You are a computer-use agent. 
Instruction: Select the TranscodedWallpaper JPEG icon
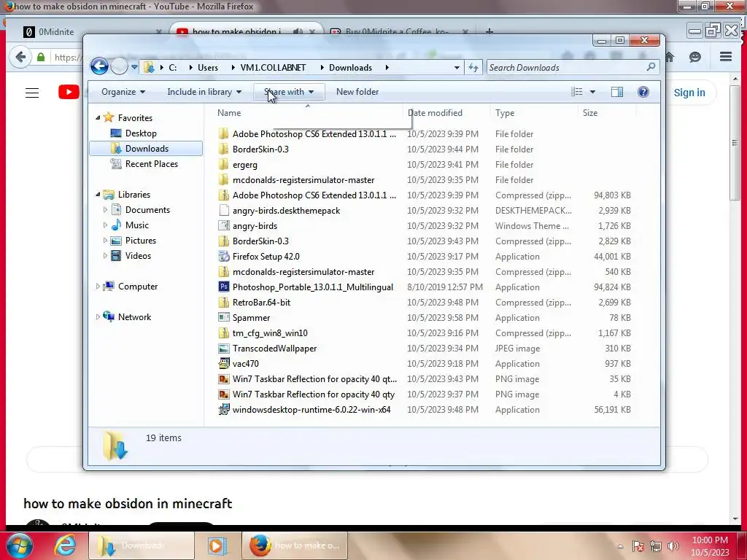(x=223, y=348)
